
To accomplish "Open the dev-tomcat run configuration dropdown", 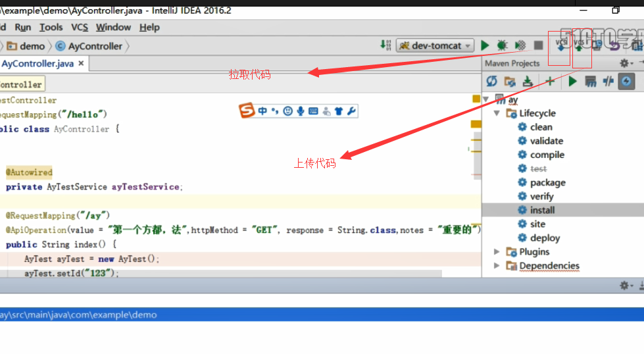I will [x=435, y=45].
